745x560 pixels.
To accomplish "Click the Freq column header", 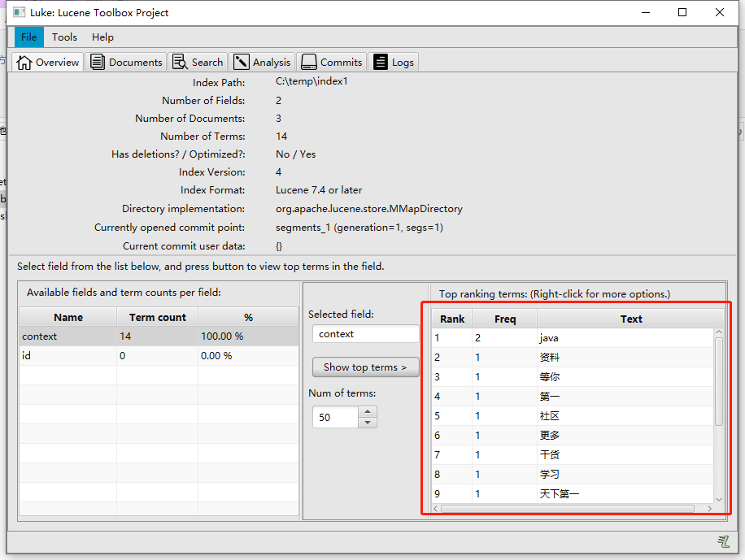I will coord(504,319).
